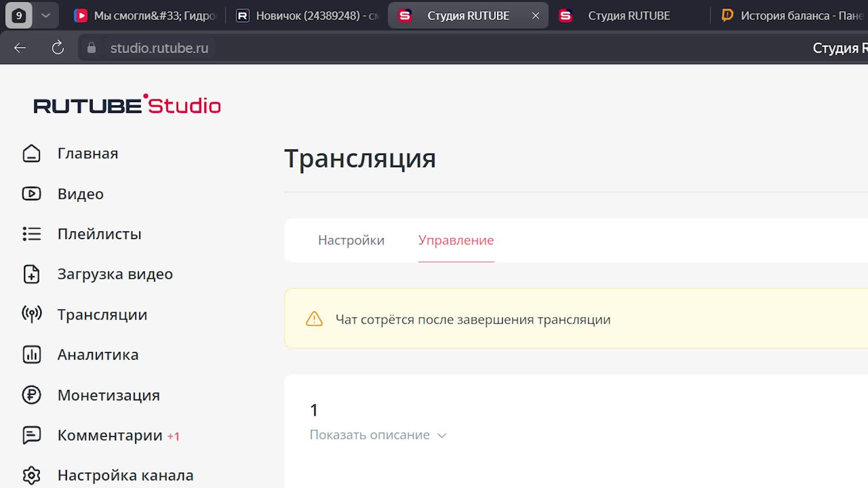Click the Загрузка видео upload icon
868x488 pixels.
point(32,274)
